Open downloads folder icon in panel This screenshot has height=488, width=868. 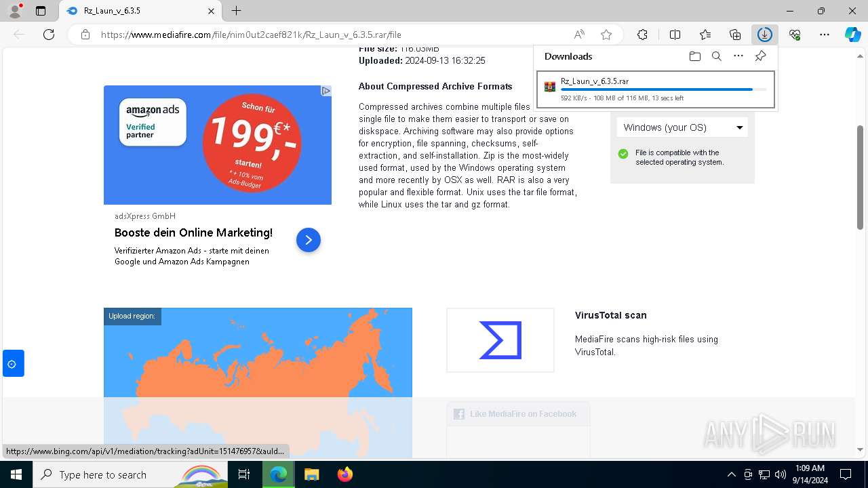tap(694, 56)
